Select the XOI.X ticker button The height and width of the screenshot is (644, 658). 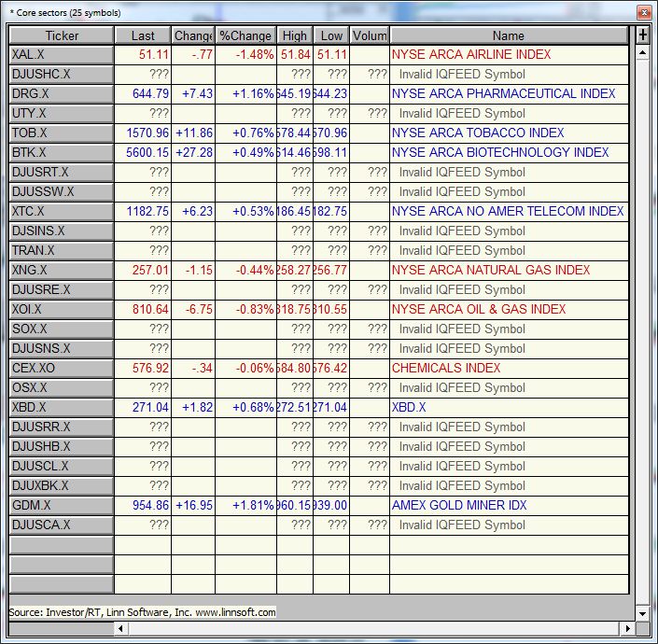pos(62,309)
